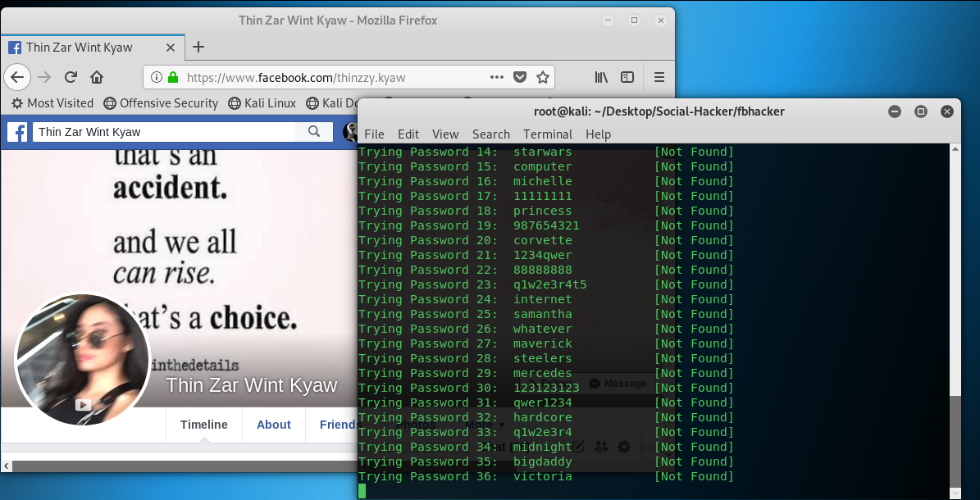Viewport: 980px width, 500px height.
Task: Switch to the About profile tab
Action: (x=274, y=425)
